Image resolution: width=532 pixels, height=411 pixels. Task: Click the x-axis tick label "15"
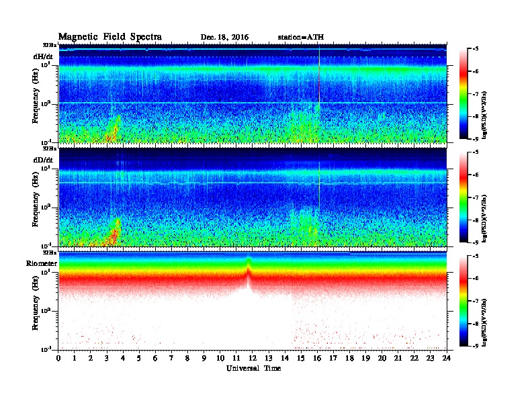(301, 358)
